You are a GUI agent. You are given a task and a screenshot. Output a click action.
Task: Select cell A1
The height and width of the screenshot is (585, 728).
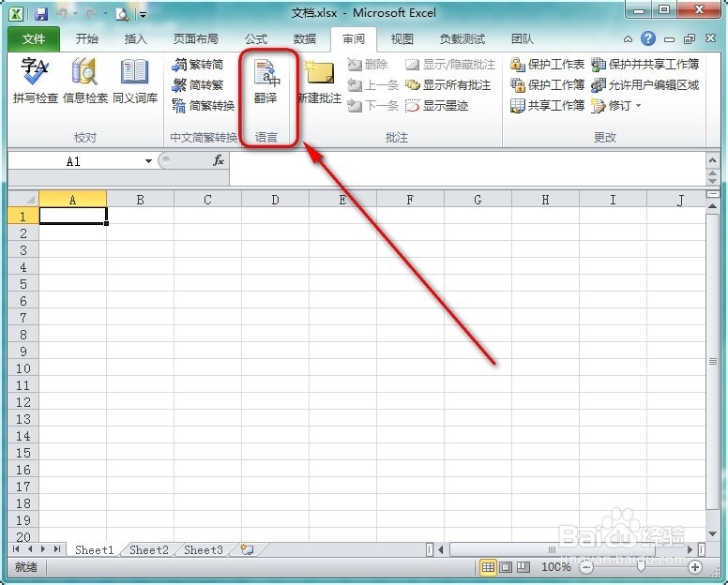(73, 216)
